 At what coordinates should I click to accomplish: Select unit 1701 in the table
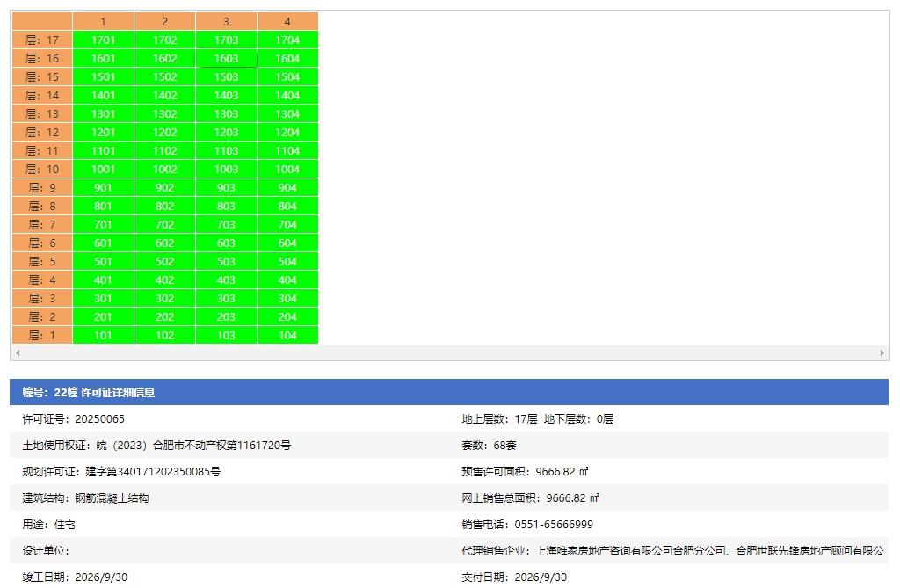click(104, 40)
